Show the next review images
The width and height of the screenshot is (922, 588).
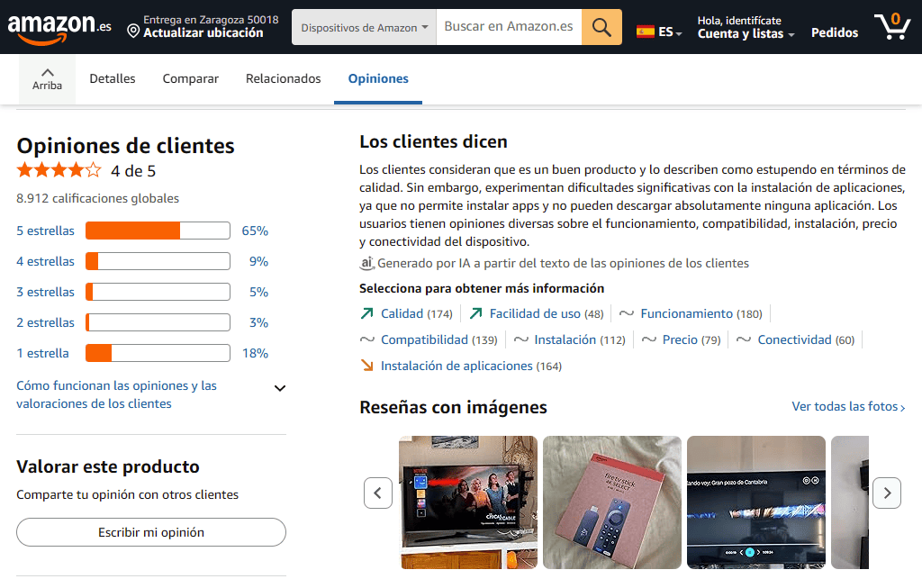pos(887,493)
